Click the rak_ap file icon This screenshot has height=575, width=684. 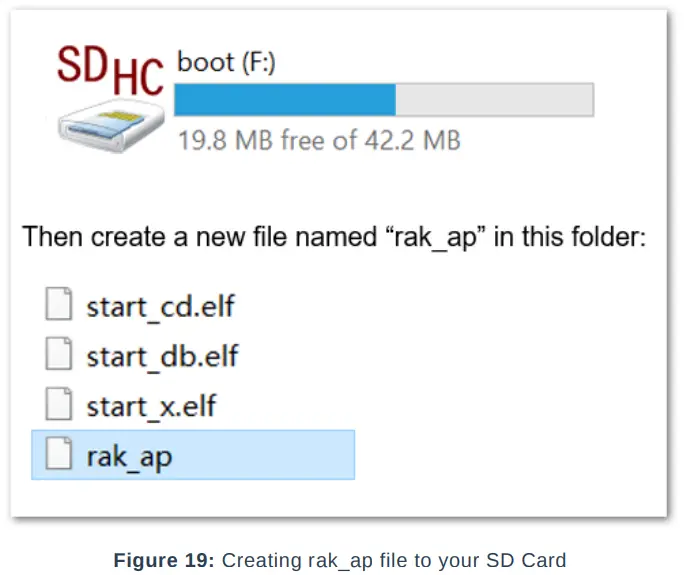point(61,456)
